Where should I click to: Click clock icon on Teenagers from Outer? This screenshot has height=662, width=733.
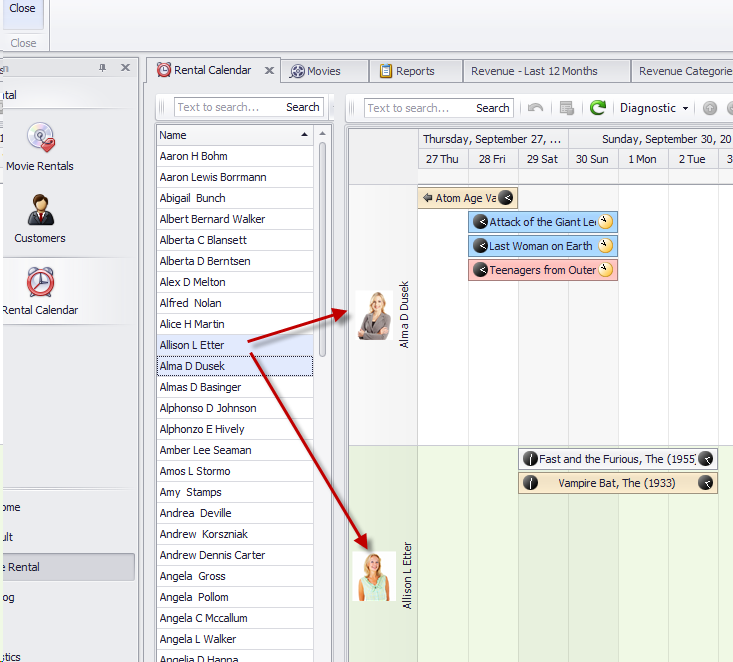(x=605, y=269)
